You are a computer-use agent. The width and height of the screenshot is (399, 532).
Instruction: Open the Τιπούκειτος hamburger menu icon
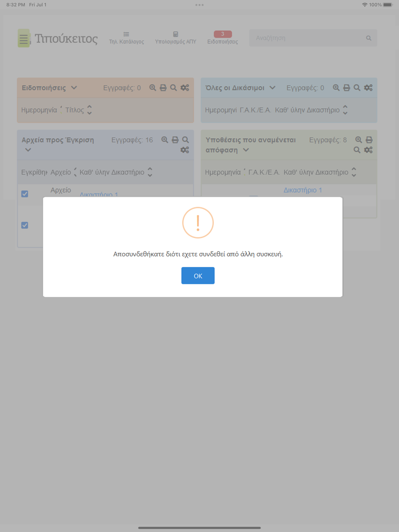pos(24,38)
